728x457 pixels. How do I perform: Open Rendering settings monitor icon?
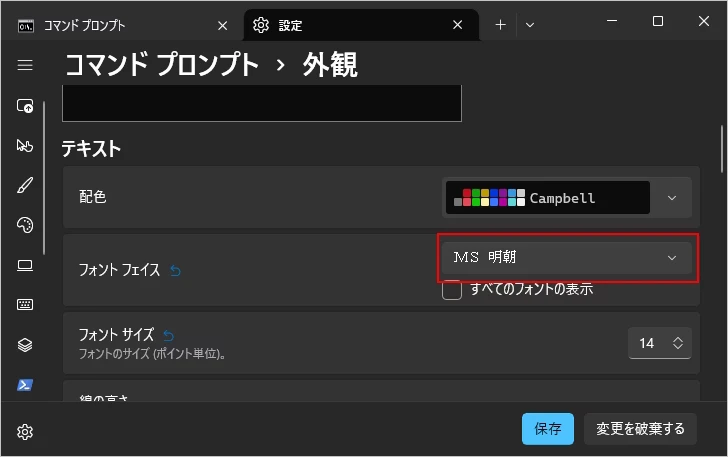point(25,265)
